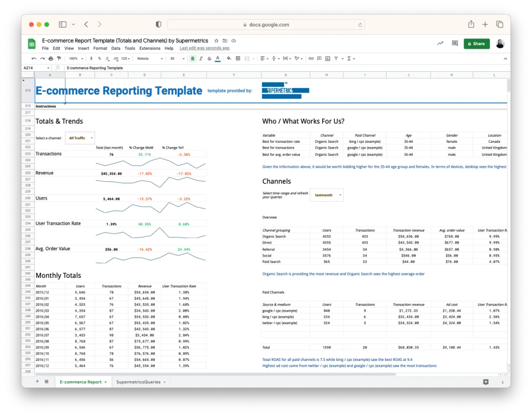Viewport: 532px width, 416px height.
Task: Toggle bold formatting
Action: coord(193,59)
